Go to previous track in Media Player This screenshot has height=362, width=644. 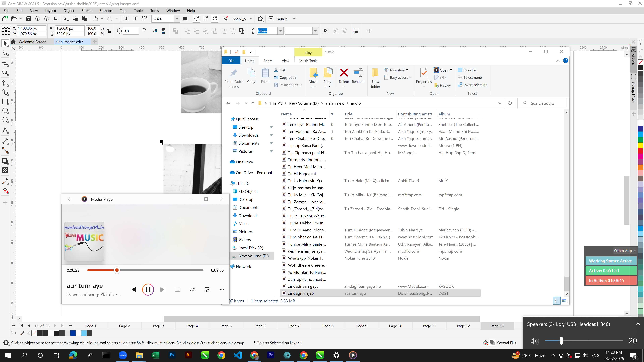coord(133,290)
